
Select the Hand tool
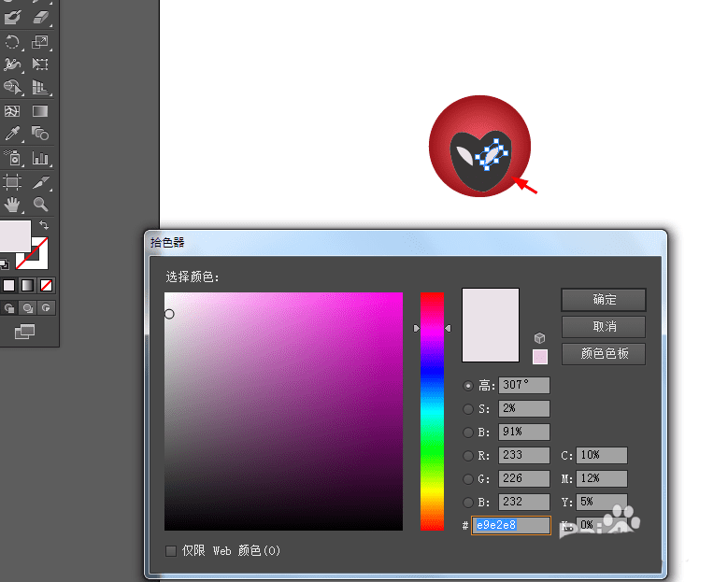coord(12,205)
